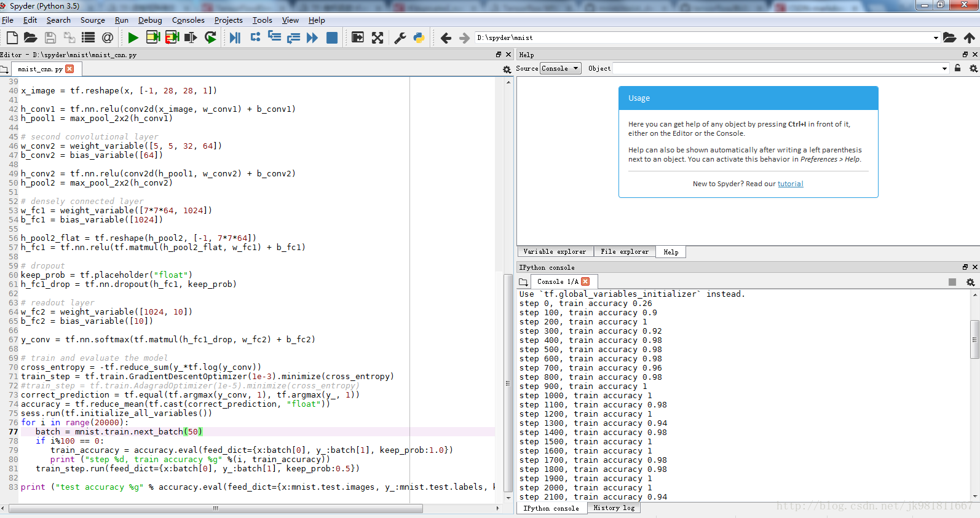Open Preferences wrench icon
The width and height of the screenshot is (980, 518).
point(400,37)
